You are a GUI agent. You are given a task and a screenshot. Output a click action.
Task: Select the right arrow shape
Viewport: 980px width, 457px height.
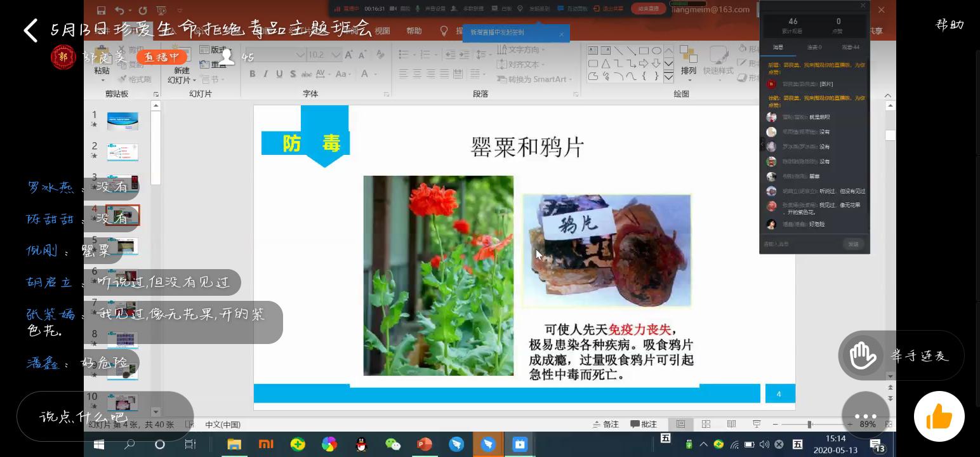coord(644,63)
